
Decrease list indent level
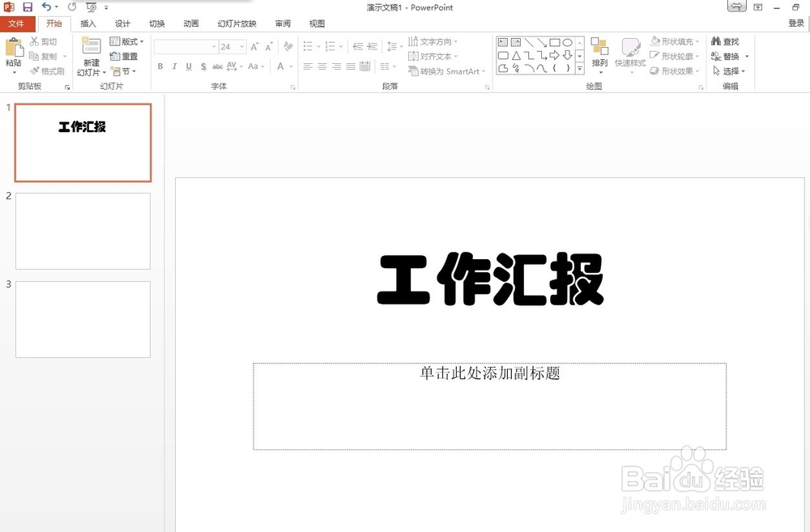tap(357, 46)
